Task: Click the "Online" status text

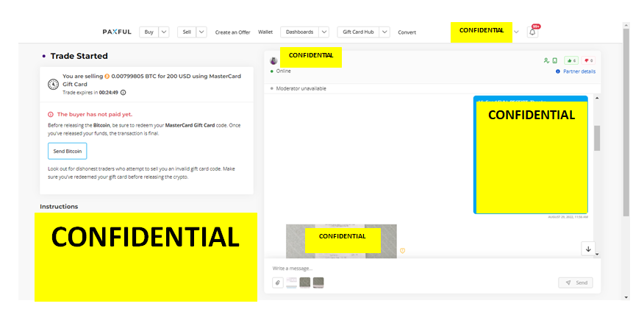Action: pos(283,71)
